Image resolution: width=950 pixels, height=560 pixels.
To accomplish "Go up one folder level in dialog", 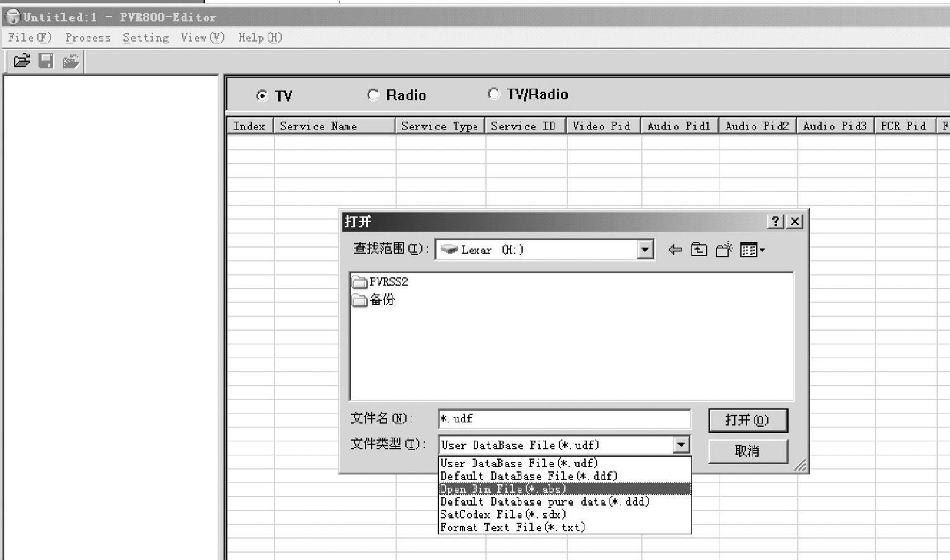I will click(x=699, y=249).
